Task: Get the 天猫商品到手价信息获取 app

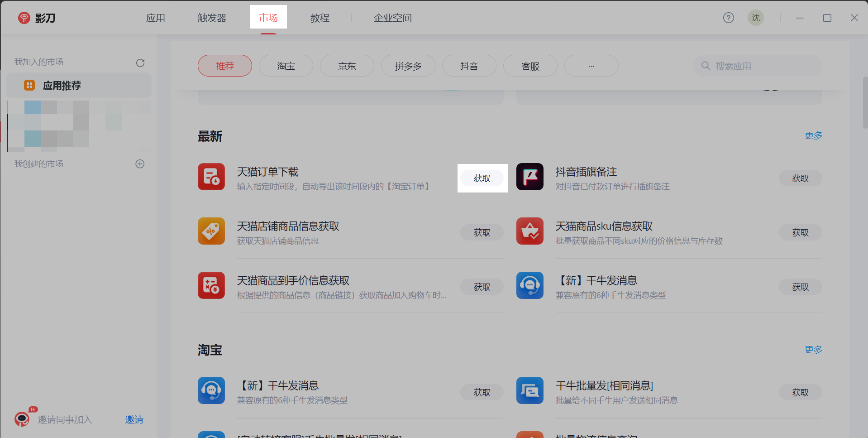Action: tap(482, 287)
